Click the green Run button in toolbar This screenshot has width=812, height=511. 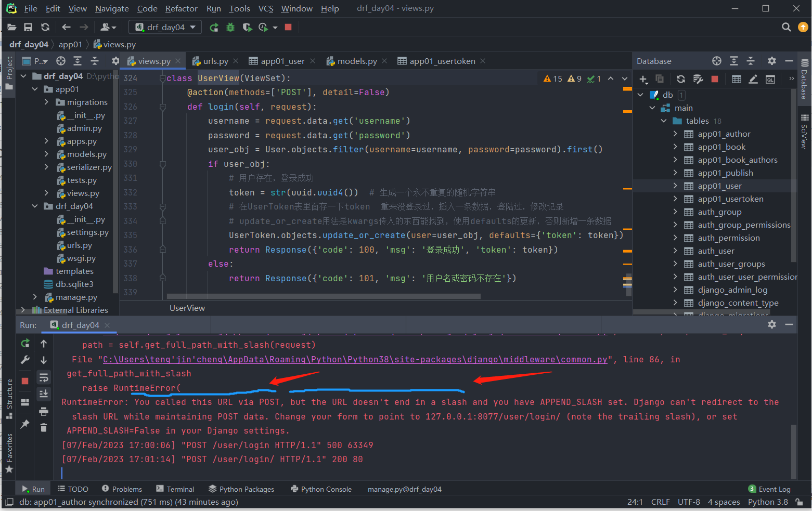(x=214, y=28)
